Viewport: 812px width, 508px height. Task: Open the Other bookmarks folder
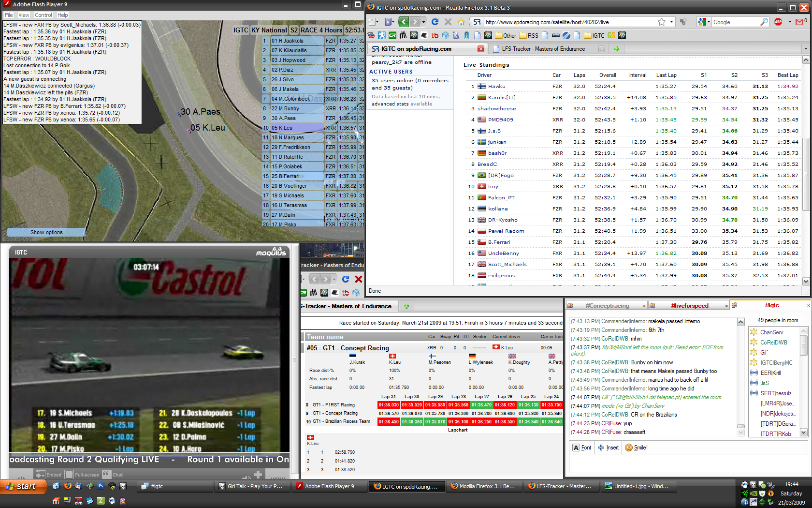[505, 35]
